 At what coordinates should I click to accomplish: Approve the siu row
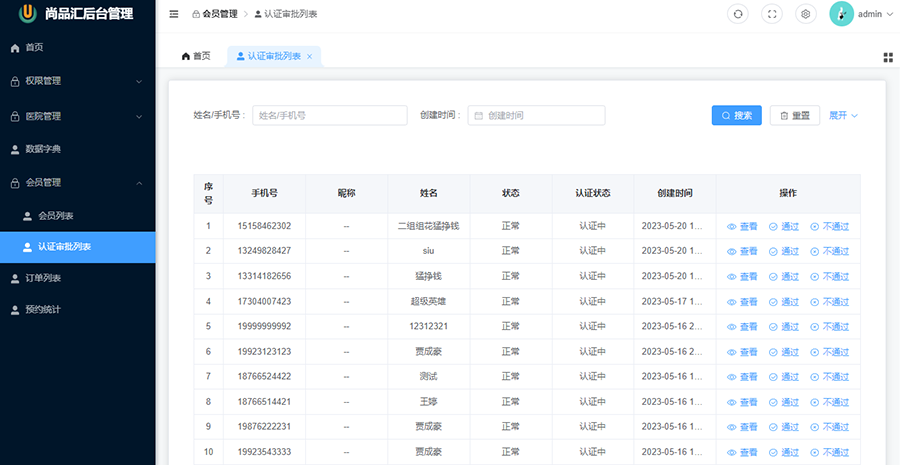(783, 251)
